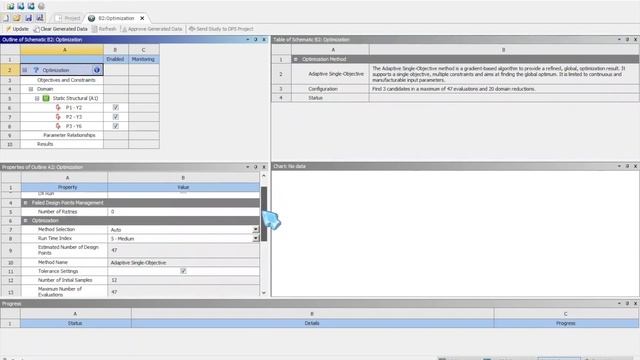Click the Status row in Table of Schematic
This screenshot has height=360, width=640.
(455, 98)
